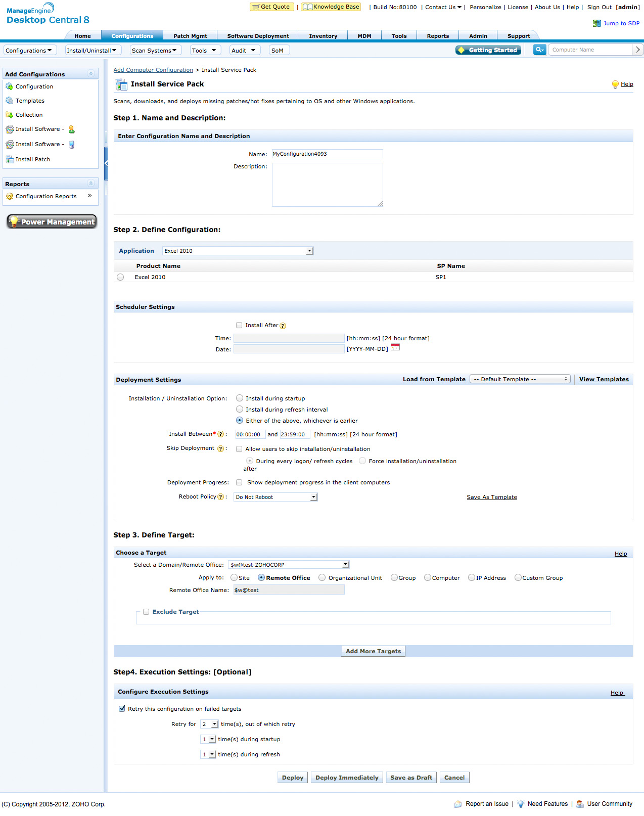The width and height of the screenshot is (644, 816).
Task: Click the Install Patch icon
Action: coord(9,159)
